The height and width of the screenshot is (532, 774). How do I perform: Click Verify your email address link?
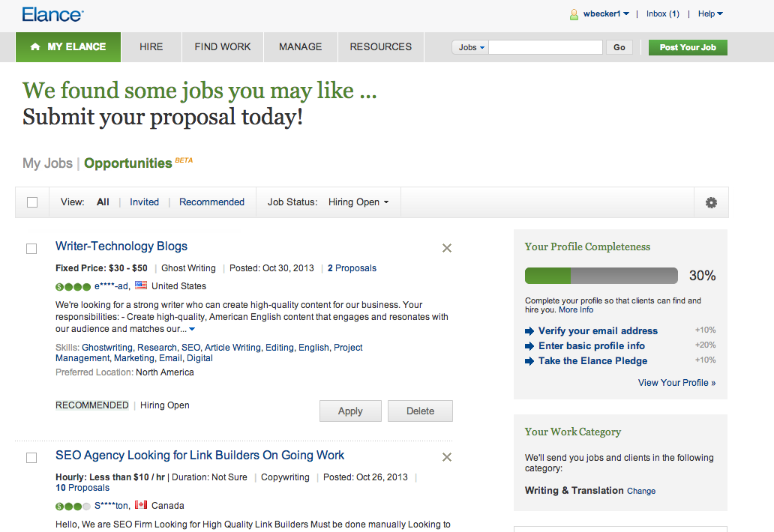(x=598, y=331)
